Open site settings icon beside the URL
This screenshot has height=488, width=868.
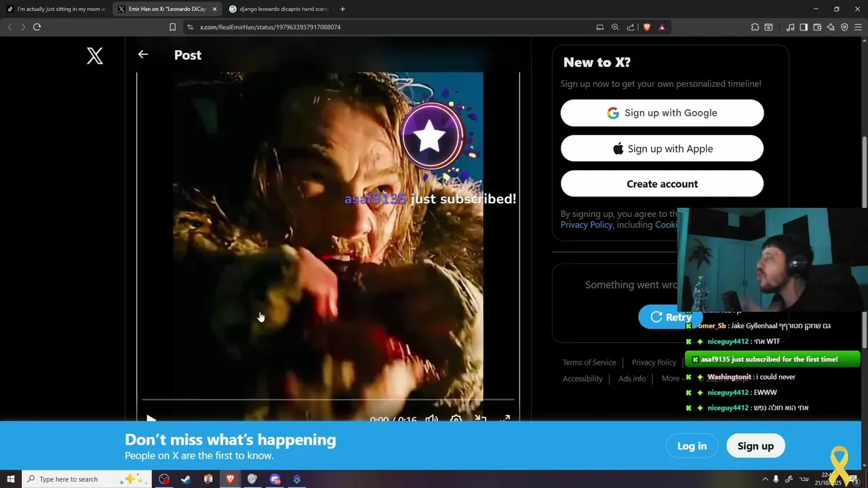190,27
